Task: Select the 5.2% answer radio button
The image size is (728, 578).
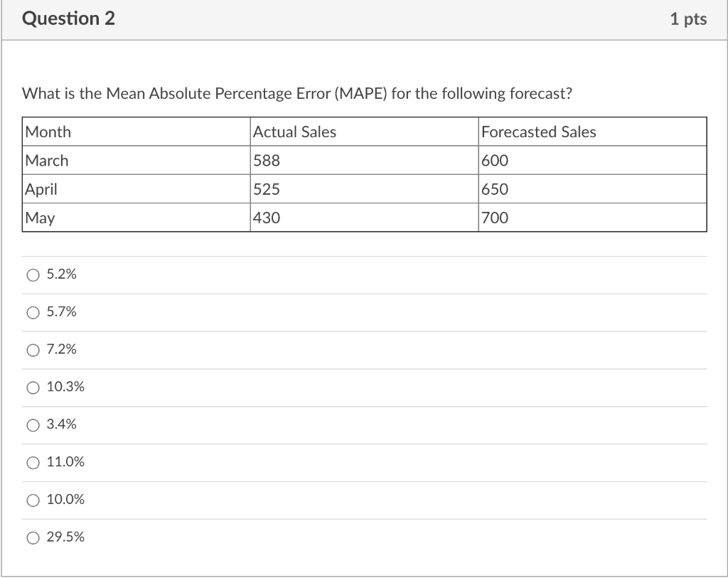Action: (x=33, y=274)
